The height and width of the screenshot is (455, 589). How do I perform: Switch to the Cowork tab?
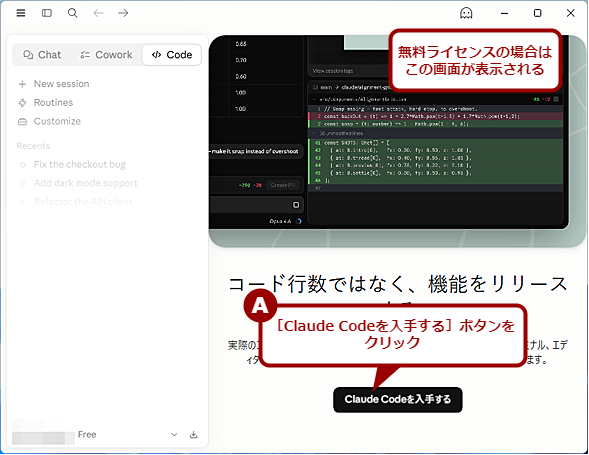tap(106, 55)
